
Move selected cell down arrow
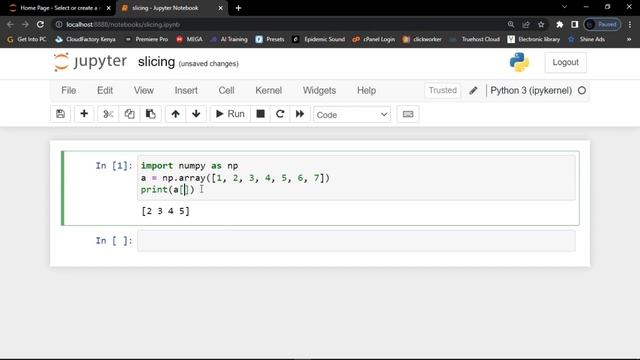196,114
